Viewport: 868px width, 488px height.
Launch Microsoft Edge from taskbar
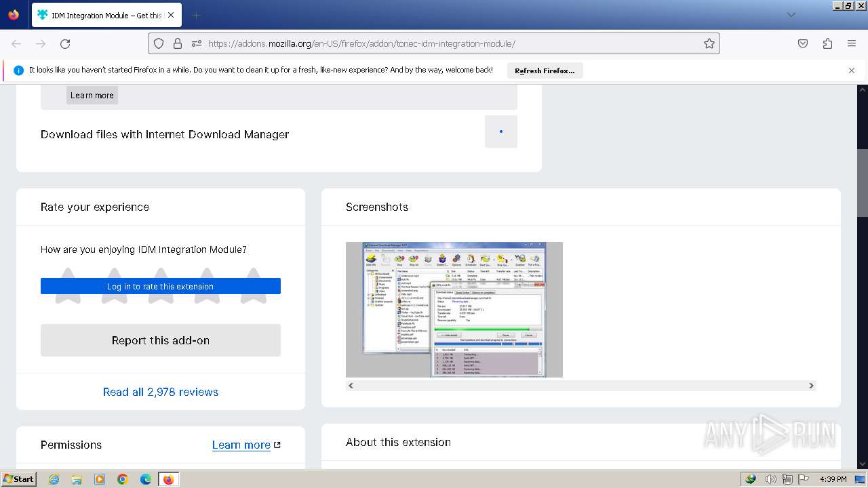tap(146, 479)
